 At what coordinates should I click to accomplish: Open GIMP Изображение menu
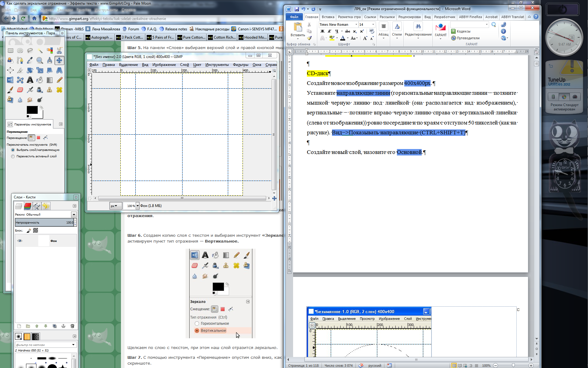pyautogui.click(x=164, y=65)
